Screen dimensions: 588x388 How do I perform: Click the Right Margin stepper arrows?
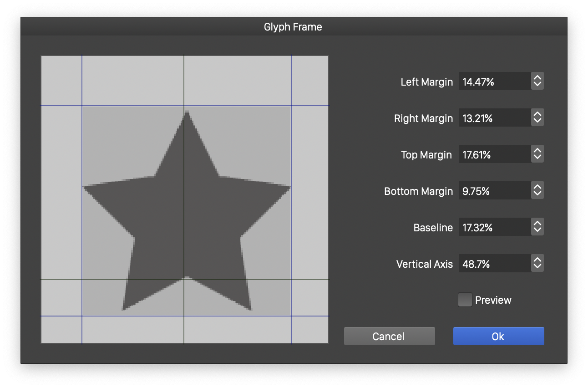click(537, 118)
